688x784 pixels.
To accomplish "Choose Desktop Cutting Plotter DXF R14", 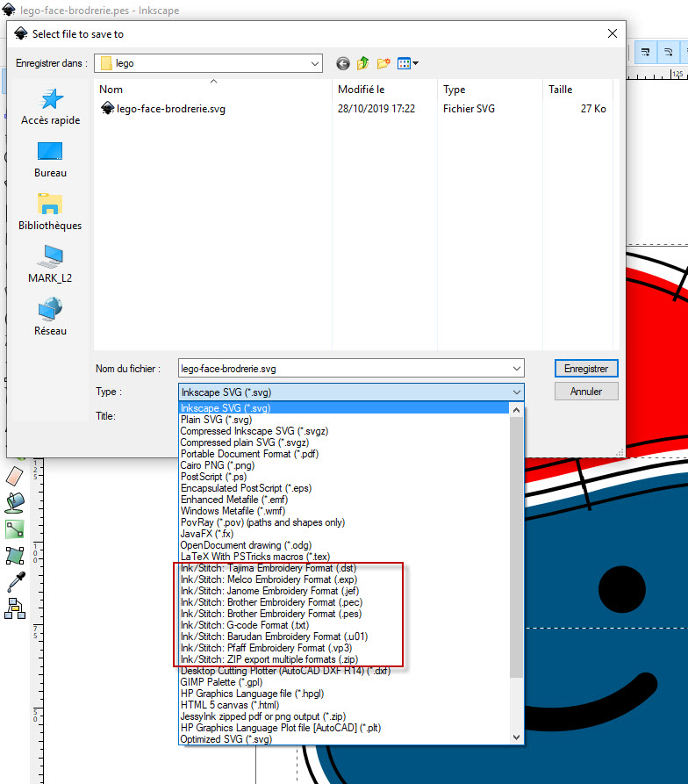I will tap(344, 671).
